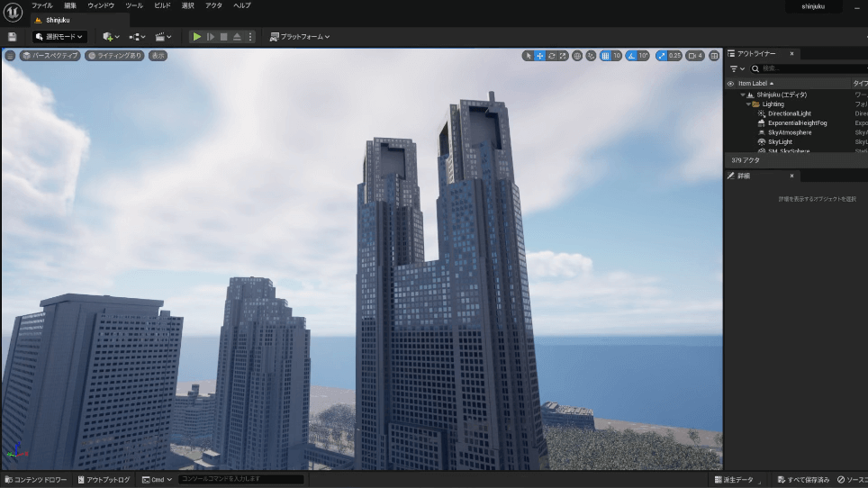Open the ファイル menu
Viewport: 868px width, 488px height.
(42, 5)
